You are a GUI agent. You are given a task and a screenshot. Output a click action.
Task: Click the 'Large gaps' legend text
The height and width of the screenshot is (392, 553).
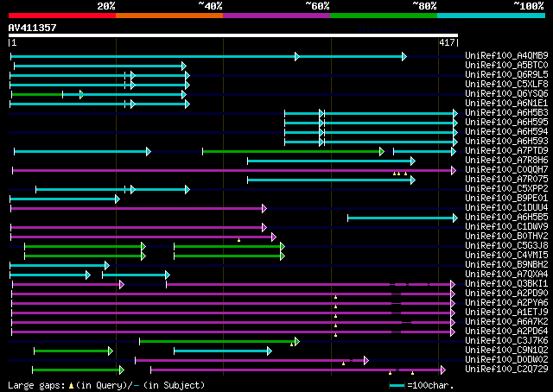[x=36, y=385]
